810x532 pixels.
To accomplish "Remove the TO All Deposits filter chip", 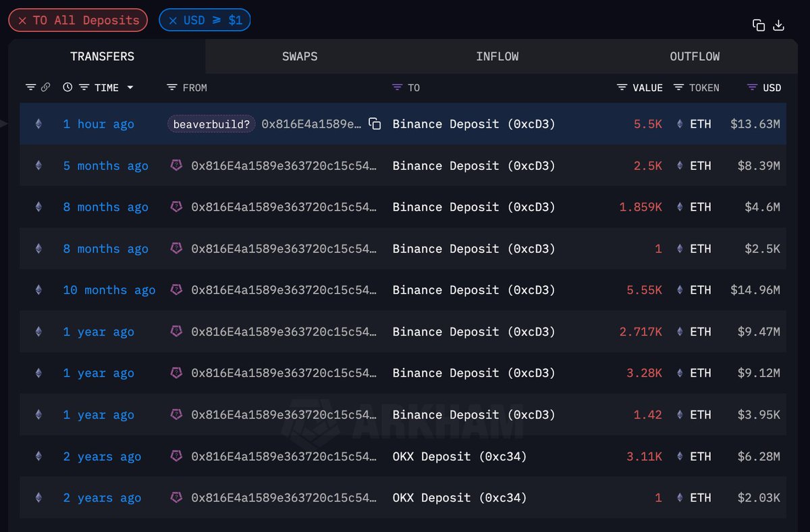I will click(22, 20).
